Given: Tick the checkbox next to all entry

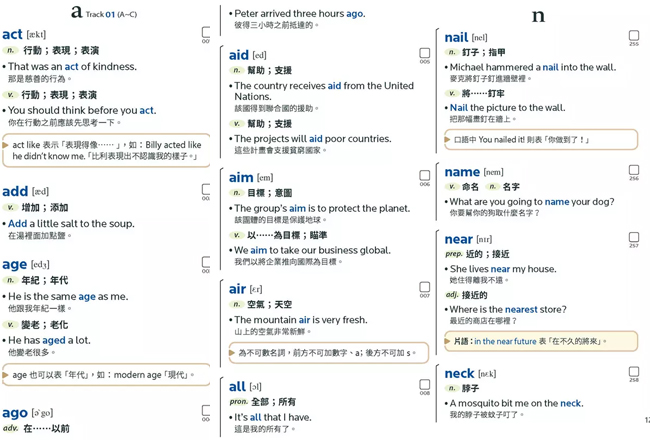Looking at the screenshot, I should tap(424, 384).
